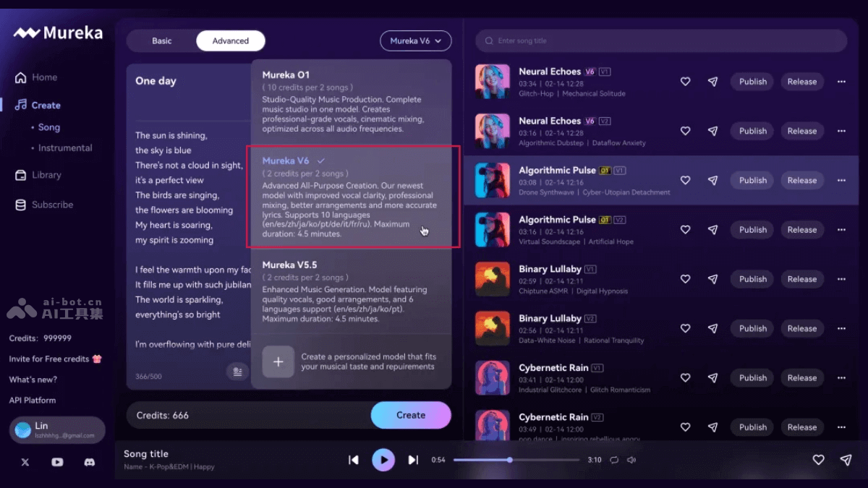Viewport: 868px width, 488px height.
Task: Open the Mureka V6 model dropdown
Action: coord(415,40)
